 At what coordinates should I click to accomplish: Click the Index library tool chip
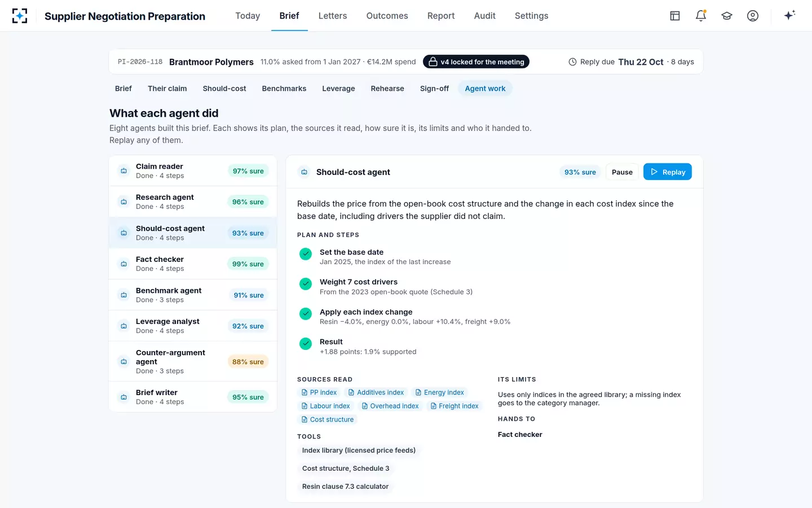click(x=359, y=450)
